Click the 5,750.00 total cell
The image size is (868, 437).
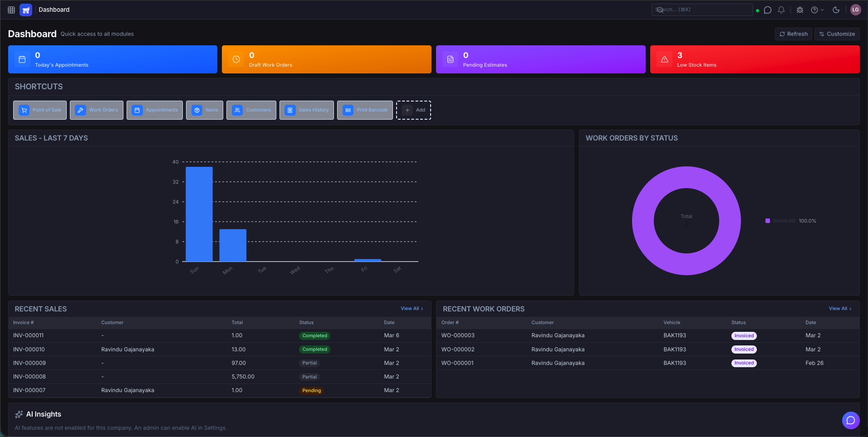pos(243,377)
